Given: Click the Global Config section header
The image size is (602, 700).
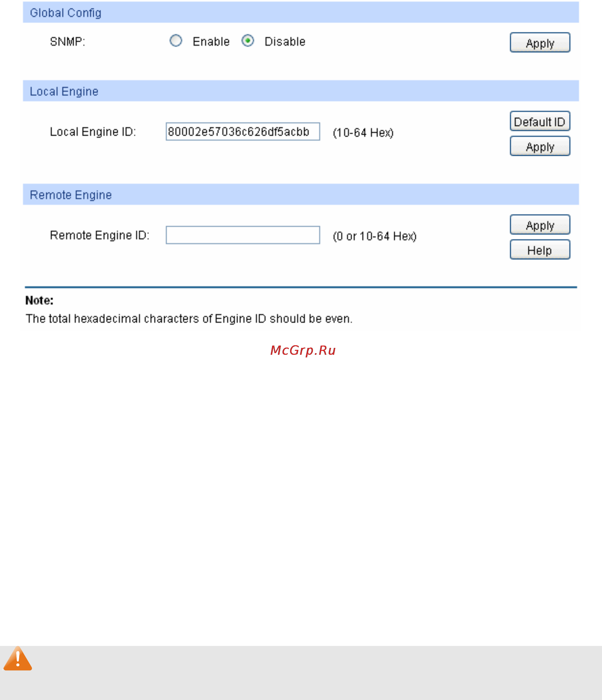Looking at the screenshot, I should (x=301, y=13).
